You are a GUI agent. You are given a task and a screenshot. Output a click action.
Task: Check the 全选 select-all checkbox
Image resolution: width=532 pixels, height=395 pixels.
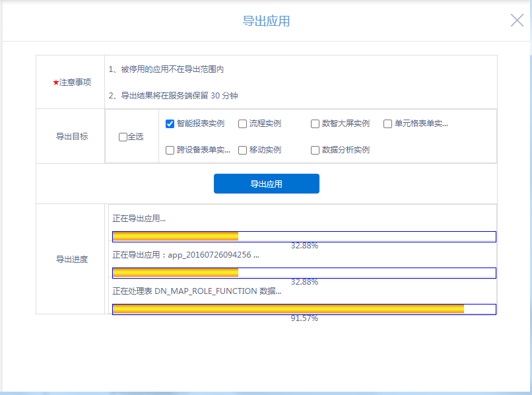click(x=123, y=137)
